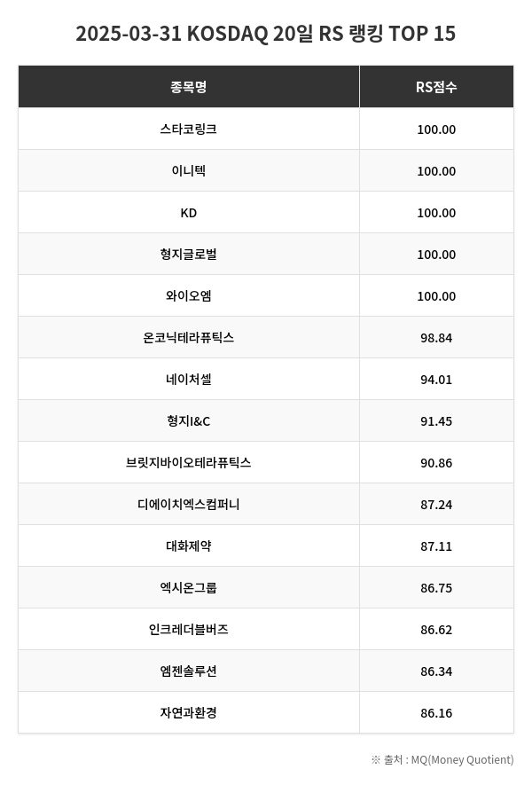Click the 온코닉테라퓨틱스 stock name
Screen dimensions: 532x785
click(x=188, y=338)
